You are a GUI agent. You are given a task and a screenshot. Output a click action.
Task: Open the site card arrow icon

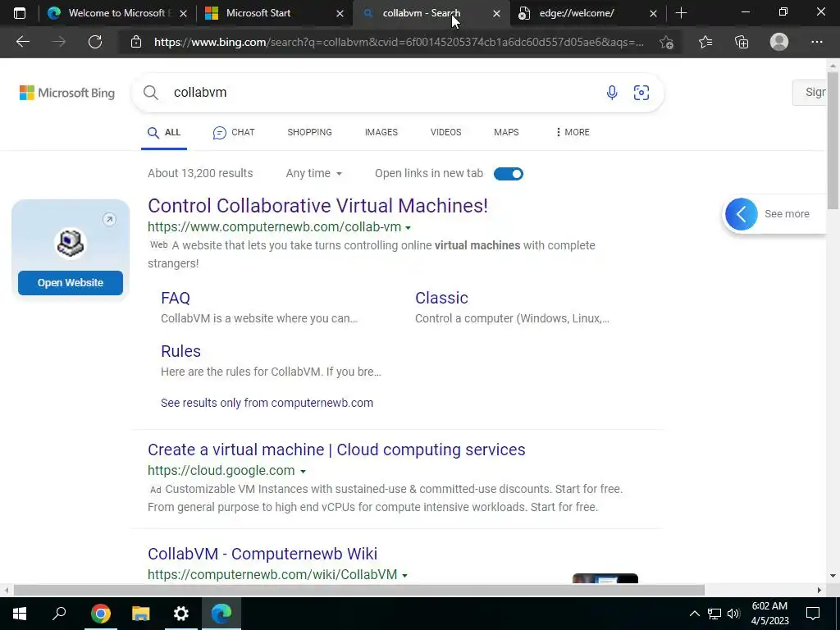(109, 219)
